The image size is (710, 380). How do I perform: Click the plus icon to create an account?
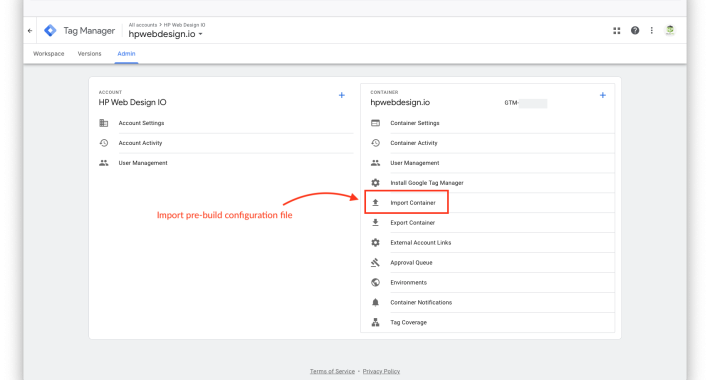click(342, 95)
